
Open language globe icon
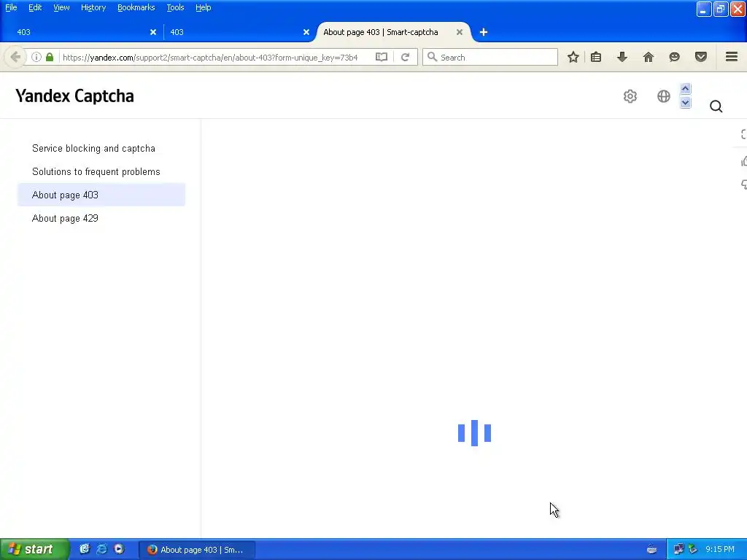(x=664, y=96)
